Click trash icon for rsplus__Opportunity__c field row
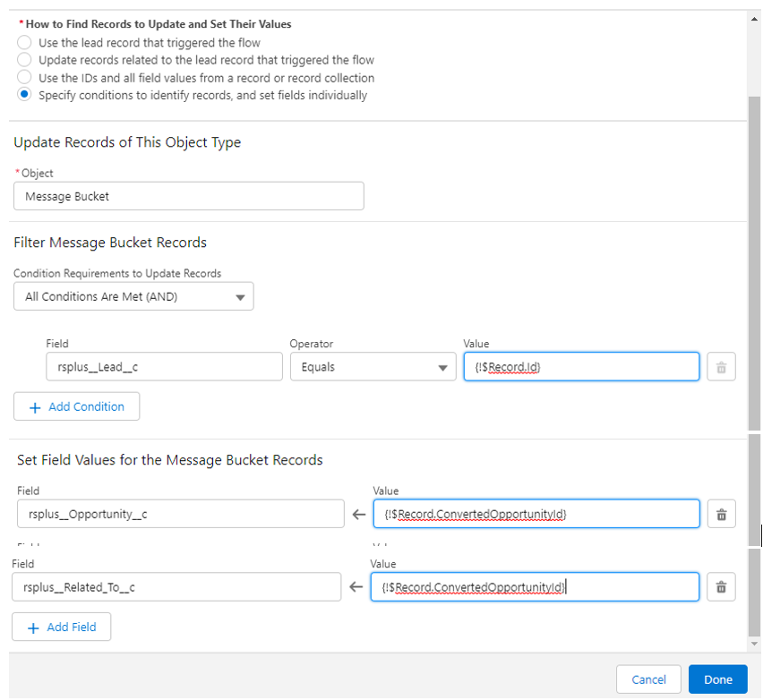The height and width of the screenshot is (700, 763). [721, 514]
